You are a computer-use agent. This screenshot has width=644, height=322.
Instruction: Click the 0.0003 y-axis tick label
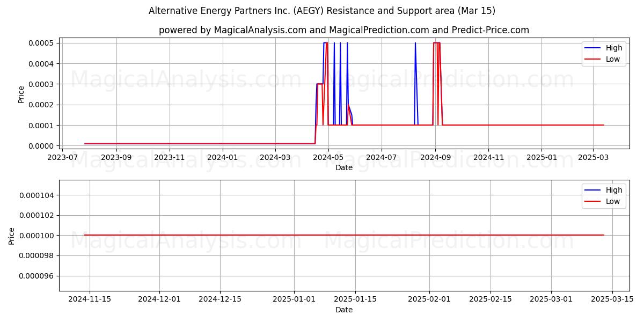coord(41,84)
